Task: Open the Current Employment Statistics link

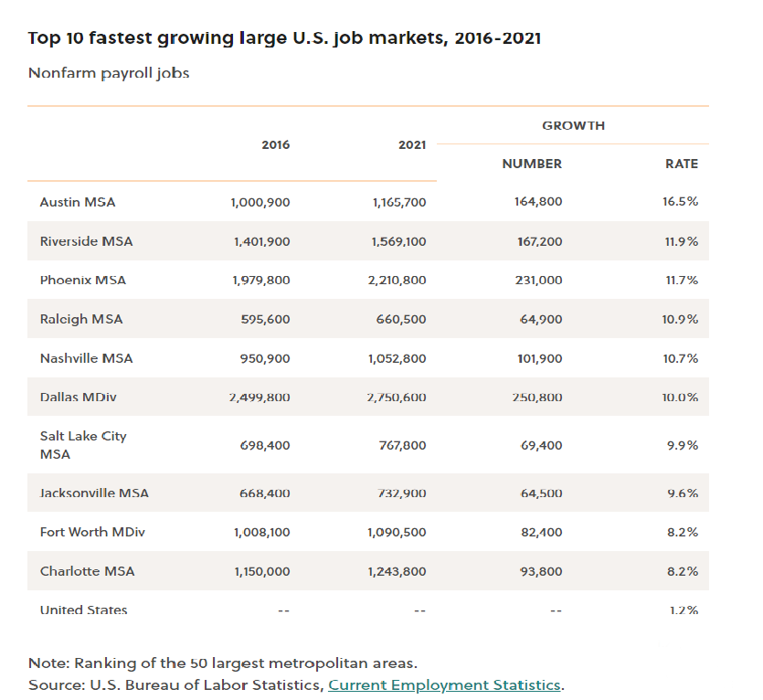Action: [445, 684]
